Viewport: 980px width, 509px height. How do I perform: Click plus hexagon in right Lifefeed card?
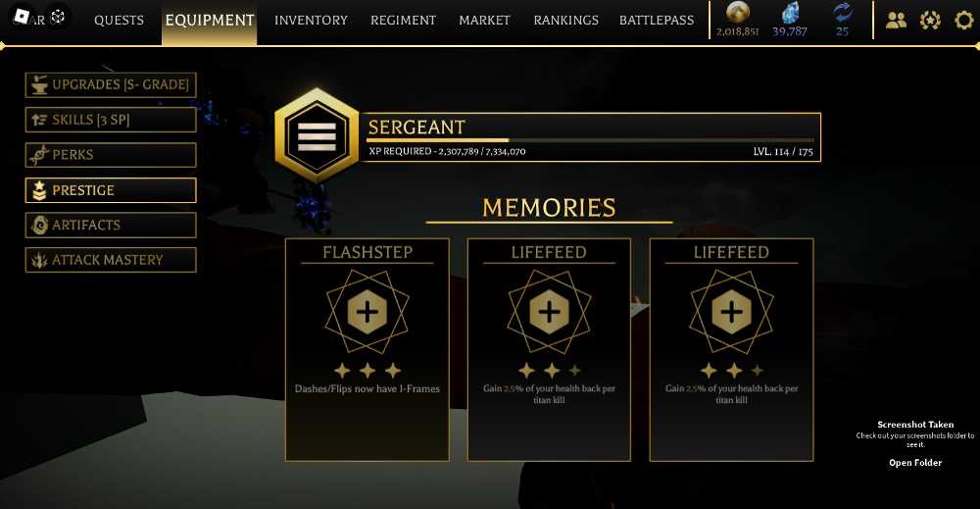[x=731, y=312]
